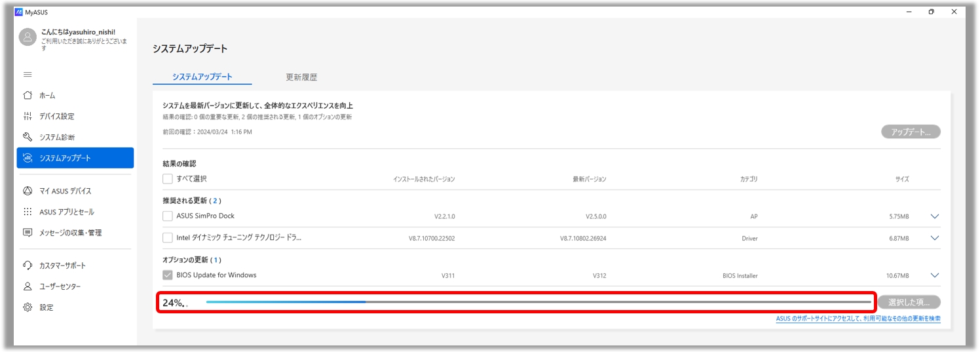Open ASUS アプリとセール sidebar item

point(75,212)
